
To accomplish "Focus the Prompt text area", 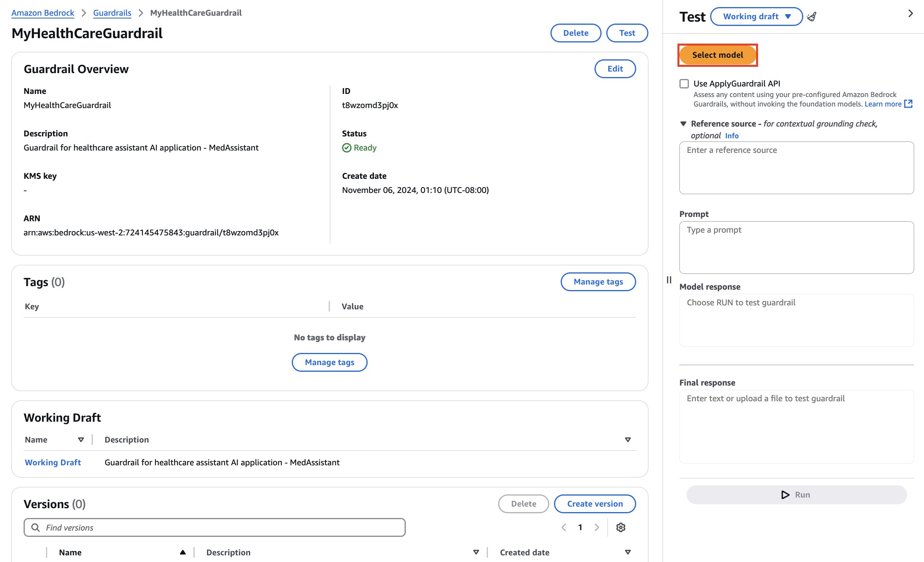I will tap(797, 248).
